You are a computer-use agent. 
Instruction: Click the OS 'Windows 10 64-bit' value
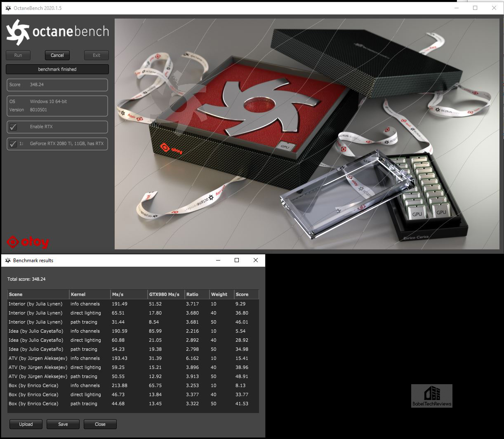point(48,101)
